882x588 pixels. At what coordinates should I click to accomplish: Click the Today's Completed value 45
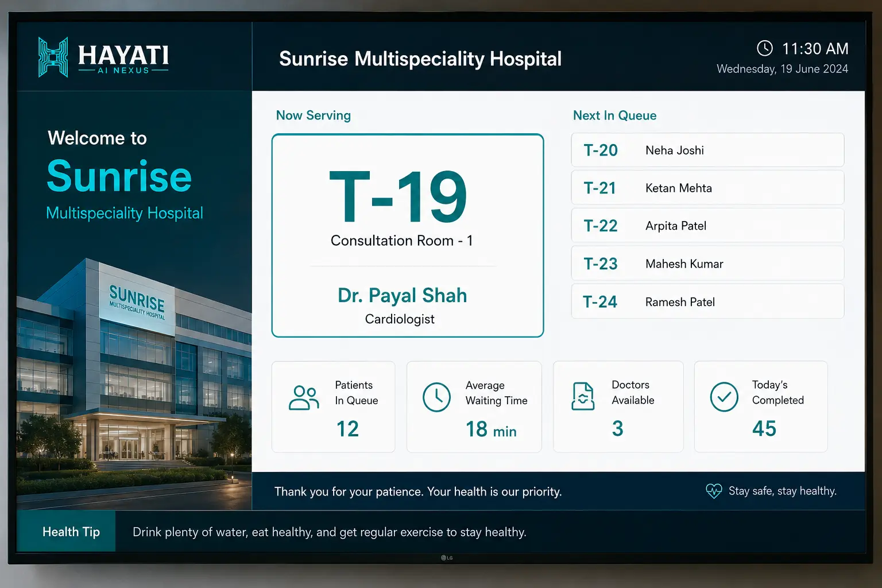tap(764, 428)
